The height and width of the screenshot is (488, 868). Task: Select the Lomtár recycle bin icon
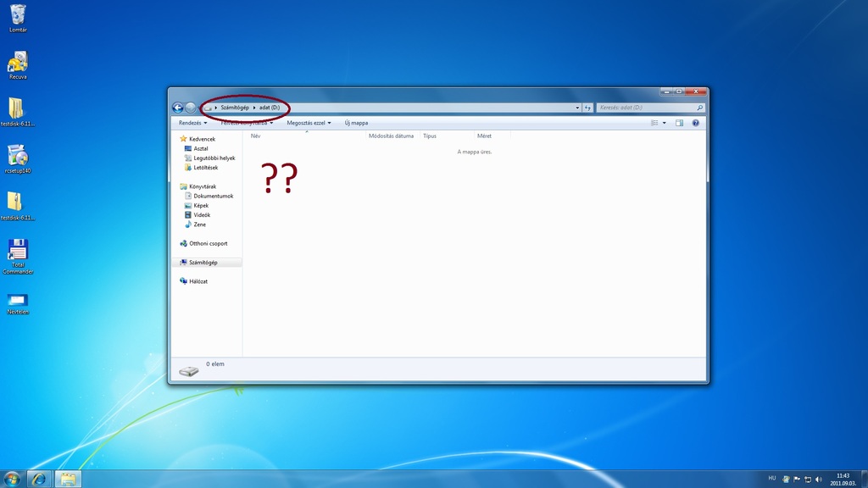(x=18, y=15)
